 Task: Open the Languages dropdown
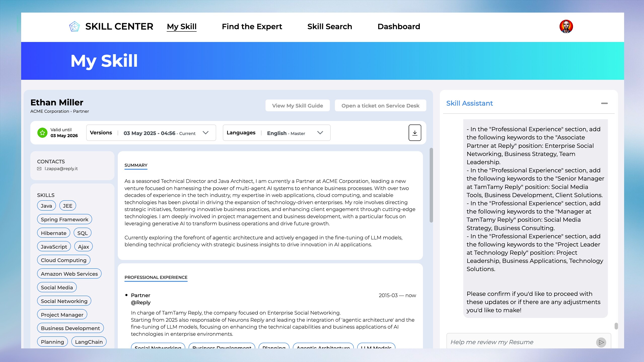pyautogui.click(x=276, y=133)
